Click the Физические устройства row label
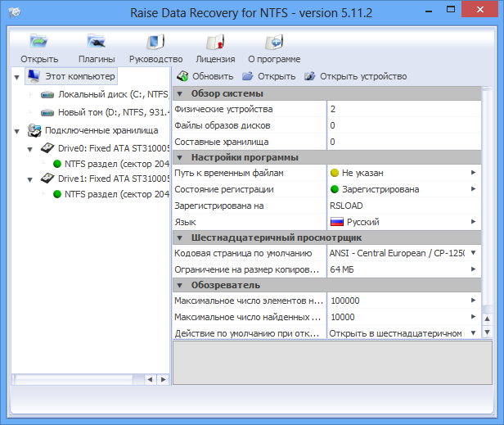This screenshot has width=504, height=425. [223, 109]
